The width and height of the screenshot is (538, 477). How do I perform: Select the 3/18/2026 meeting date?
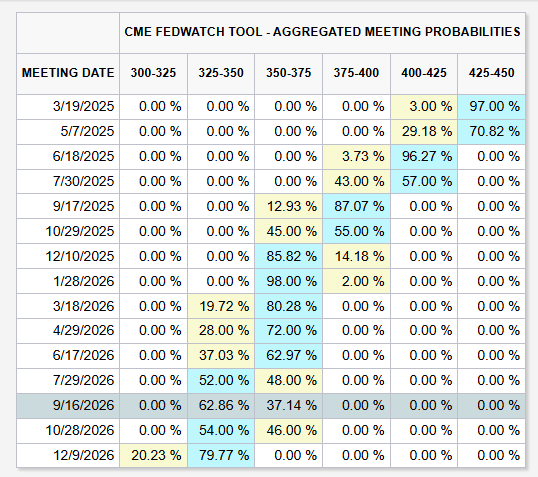(x=68, y=306)
